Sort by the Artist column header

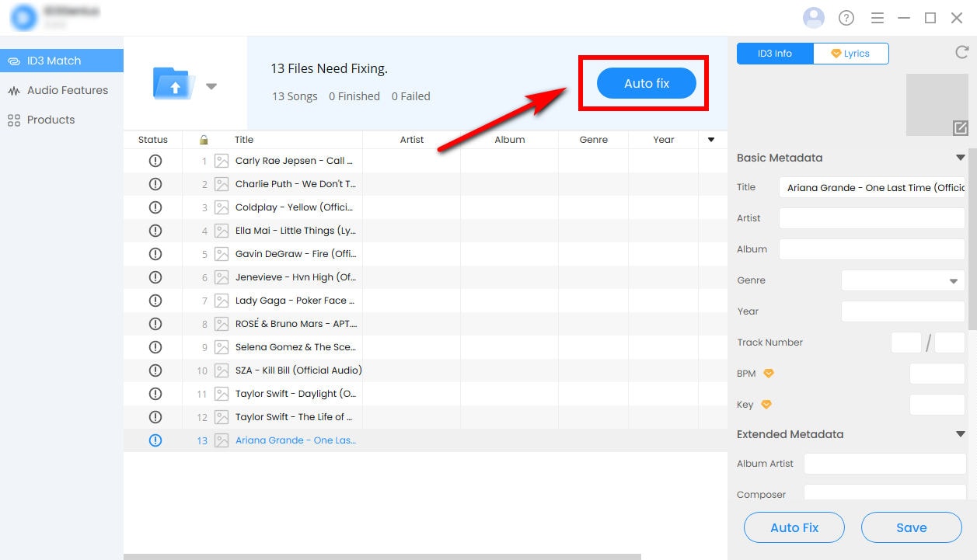point(412,140)
